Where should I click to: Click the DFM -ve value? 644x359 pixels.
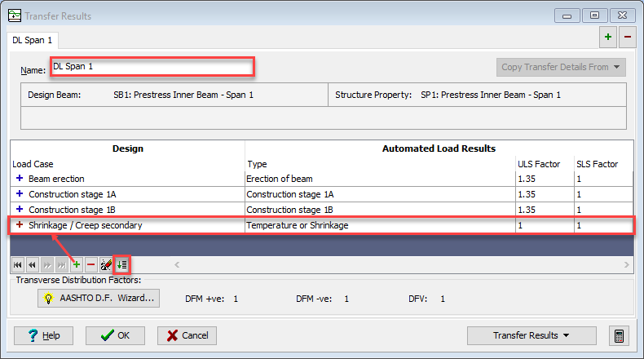tap(346, 299)
